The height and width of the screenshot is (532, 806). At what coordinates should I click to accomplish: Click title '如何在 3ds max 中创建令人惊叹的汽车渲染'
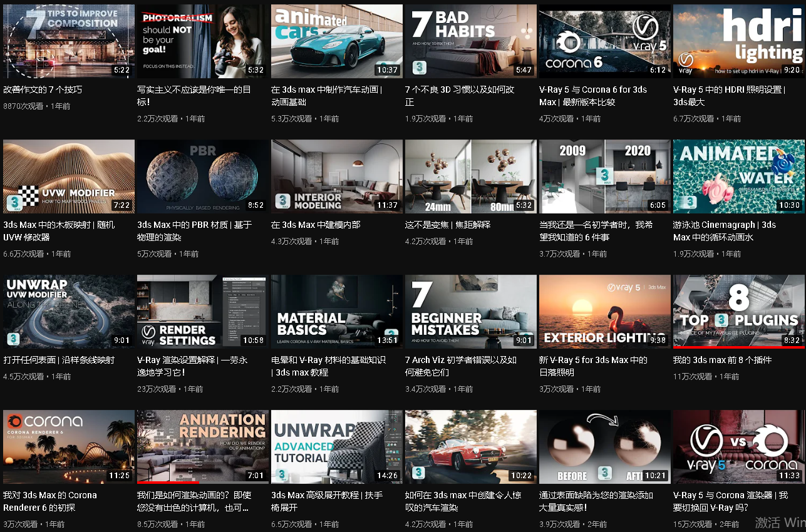[462, 501]
